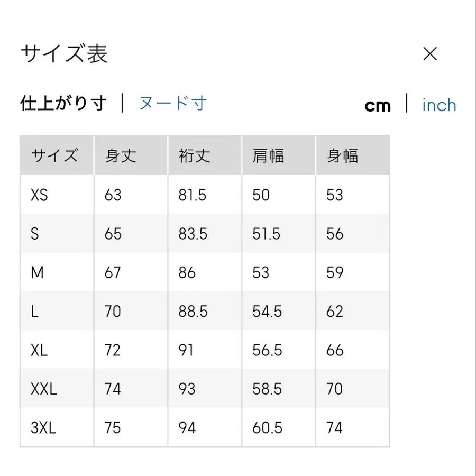Switch to ヌード寸 measurements
The height and width of the screenshot is (476, 476).
[x=173, y=104]
